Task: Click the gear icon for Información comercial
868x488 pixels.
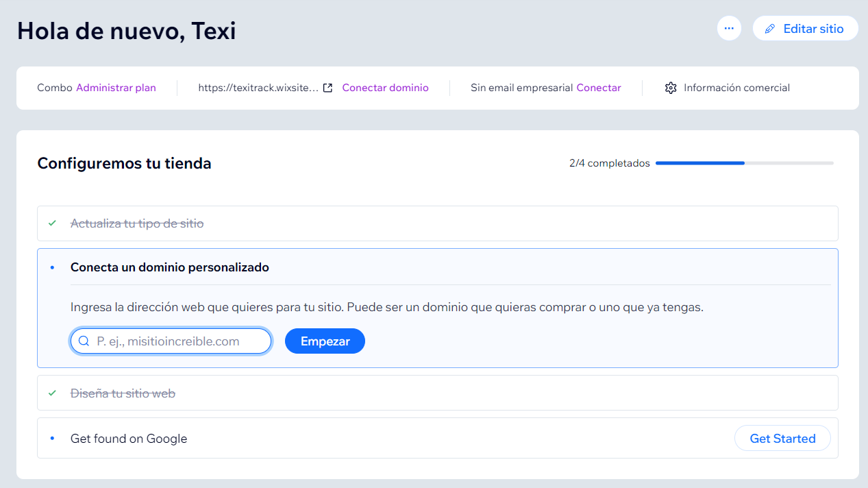Action: pyautogui.click(x=671, y=88)
